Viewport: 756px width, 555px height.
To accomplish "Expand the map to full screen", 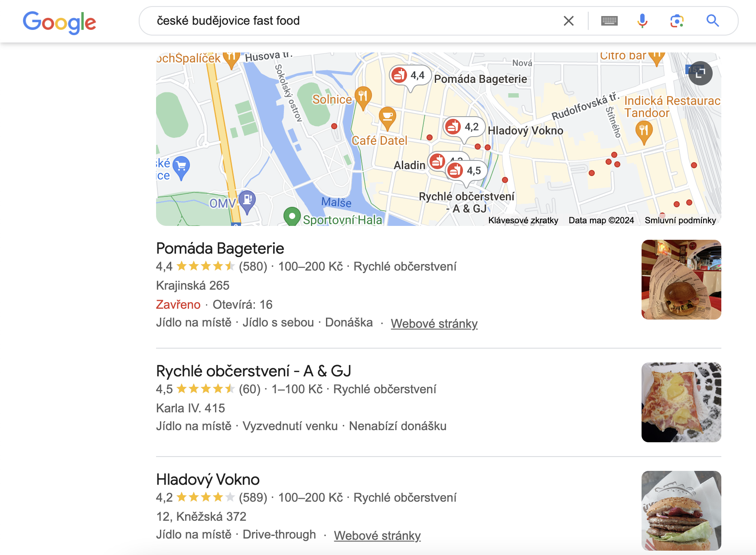I will 701,73.
